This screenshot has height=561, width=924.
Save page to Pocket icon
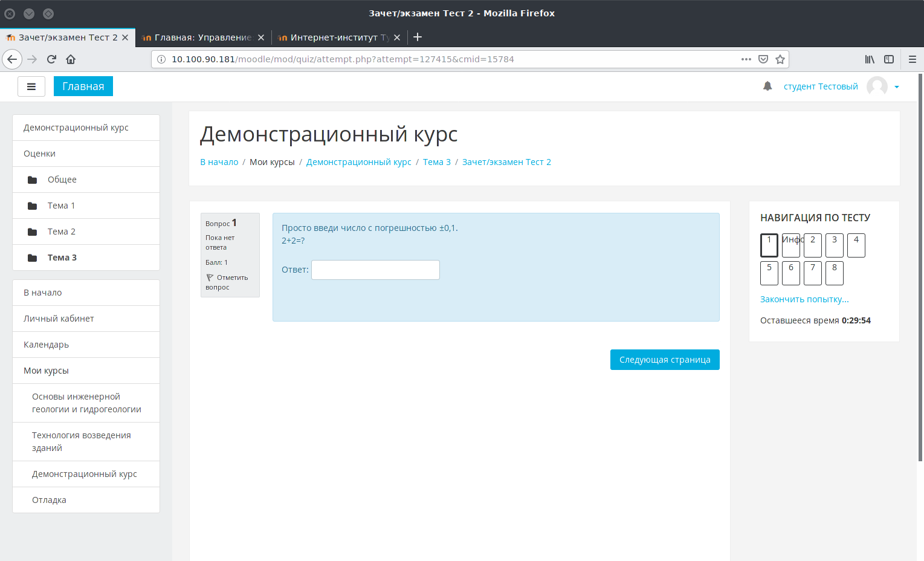763,59
